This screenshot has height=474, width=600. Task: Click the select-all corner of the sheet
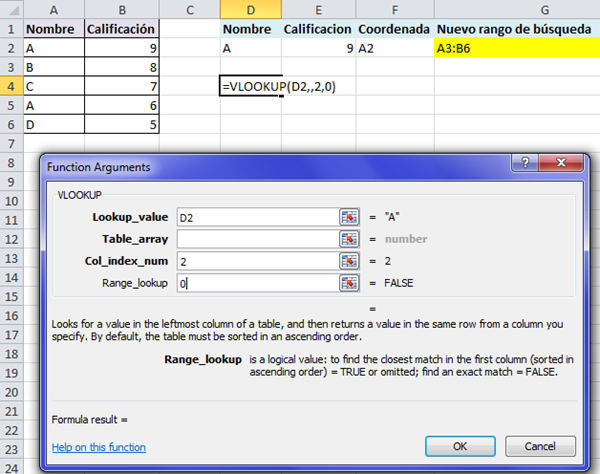pyautogui.click(x=9, y=9)
